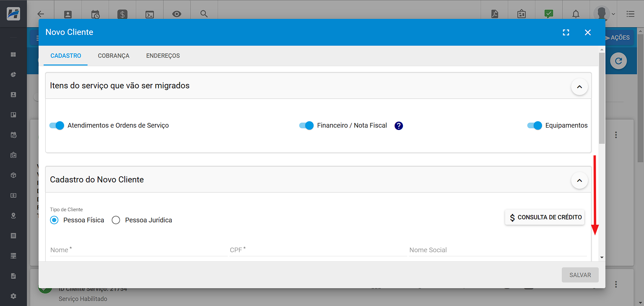Expand Novo Cliente dialog to fullscreen

tap(566, 33)
